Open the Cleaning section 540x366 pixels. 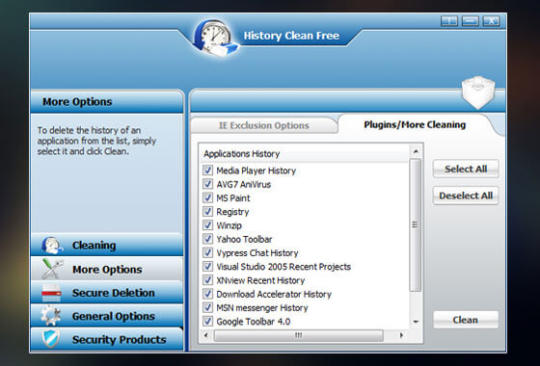(107, 245)
